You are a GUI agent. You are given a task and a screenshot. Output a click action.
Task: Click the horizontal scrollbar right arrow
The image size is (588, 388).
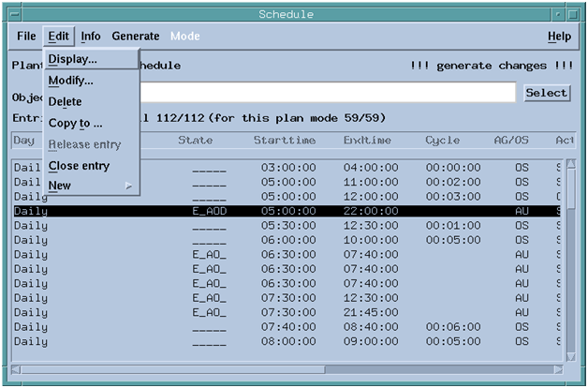(x=555, y=368)
